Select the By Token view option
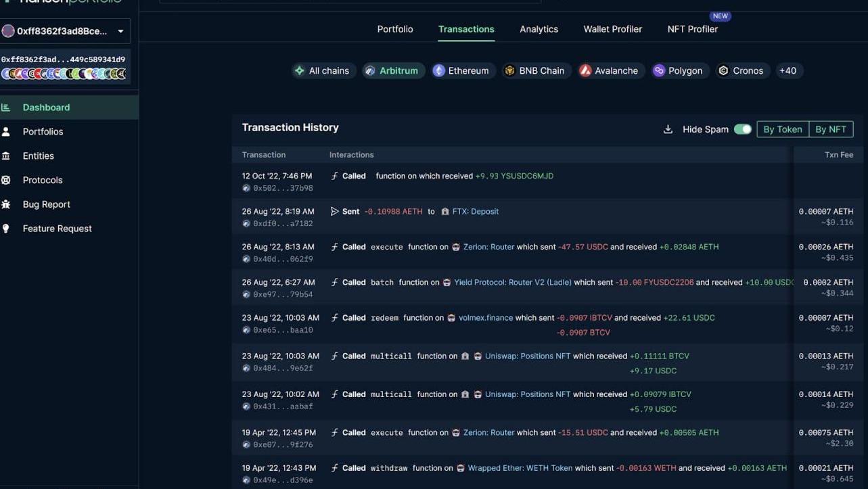Viewport: 868px width, 489px height. point(782,129)
